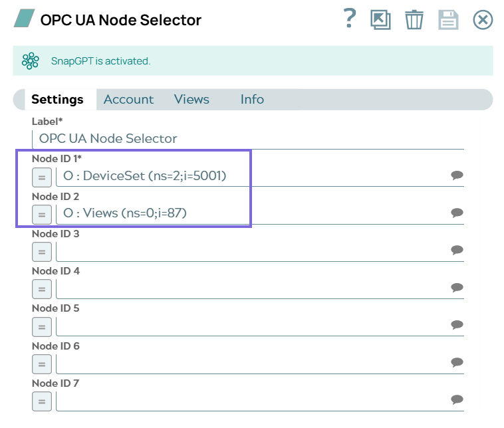Click the 'Node ID 6' caption
The image size is (504, 428).
(x=56, y=346)
